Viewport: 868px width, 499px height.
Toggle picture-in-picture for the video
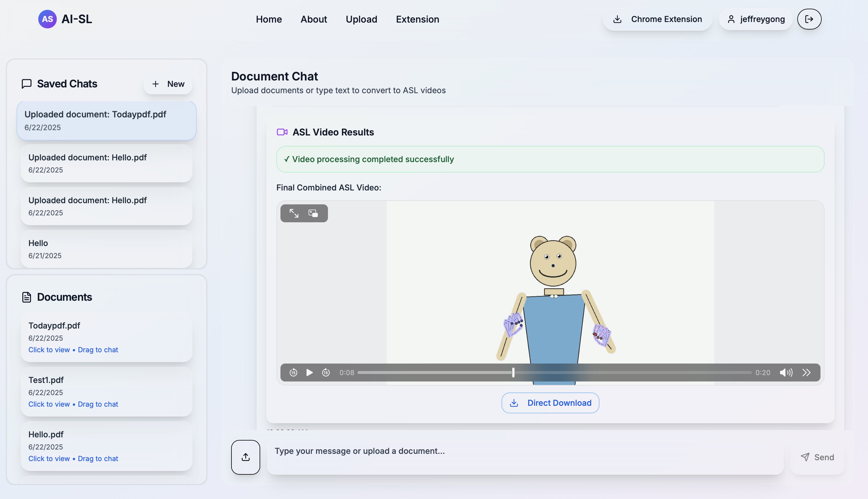(313, 213)
